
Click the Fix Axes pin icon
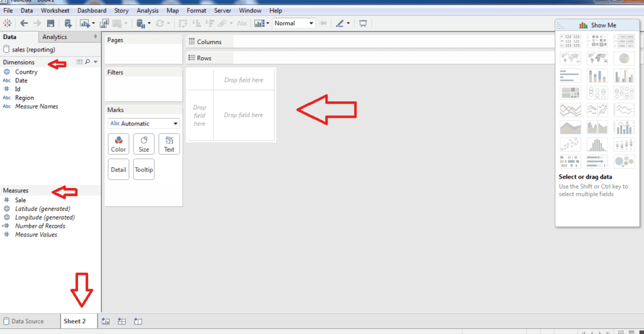323,23
